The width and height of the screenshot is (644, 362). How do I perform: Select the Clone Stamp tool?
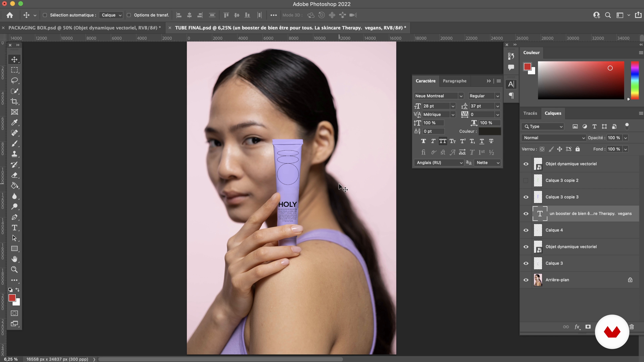pos(14,154)
